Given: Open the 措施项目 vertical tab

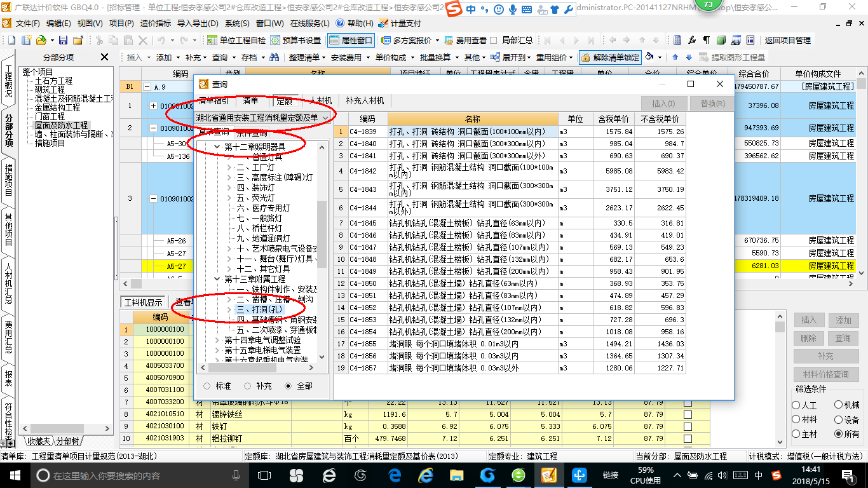Looking at the screenshot, I should (8, 180).
